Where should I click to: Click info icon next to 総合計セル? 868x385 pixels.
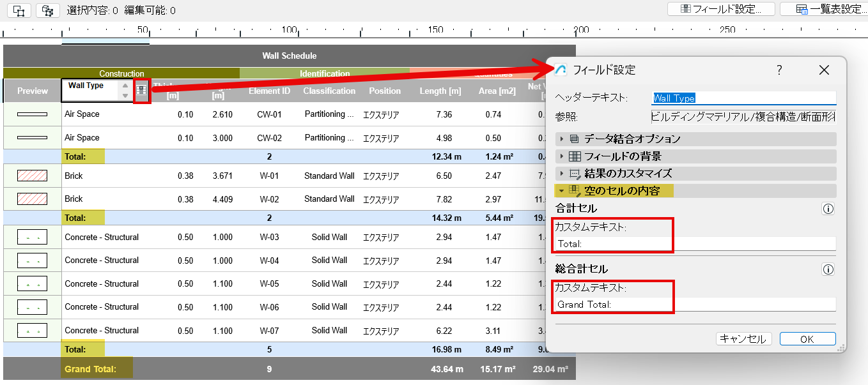click(x=828, y=269)
